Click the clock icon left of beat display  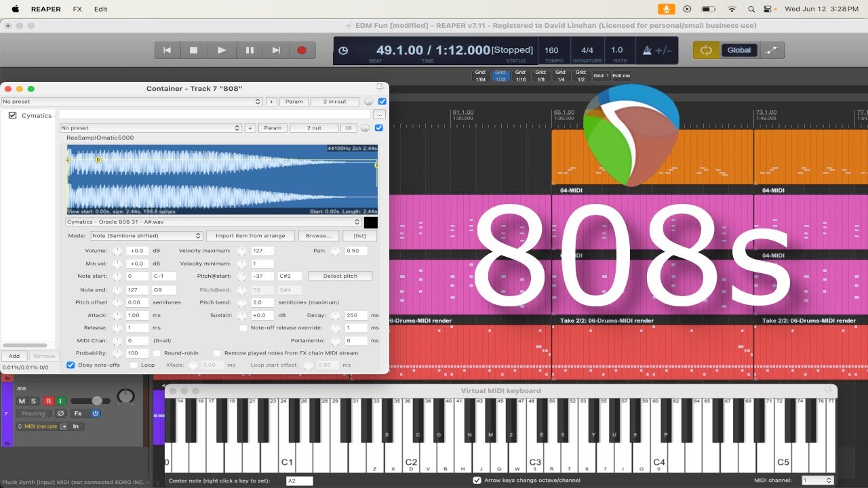tap(343, 50)
